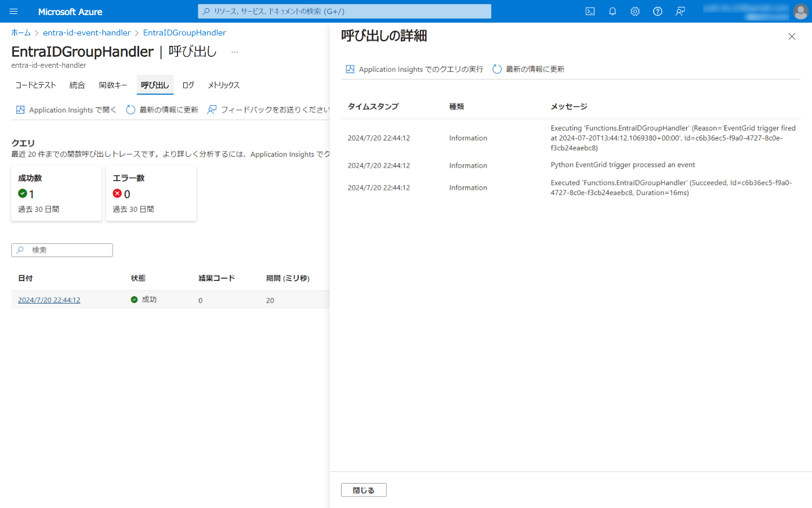The width and height of the screenshot is (812, 508).
Task: Click 最新の情報に更新 in the details panel
Action: (x=528, y=69)
